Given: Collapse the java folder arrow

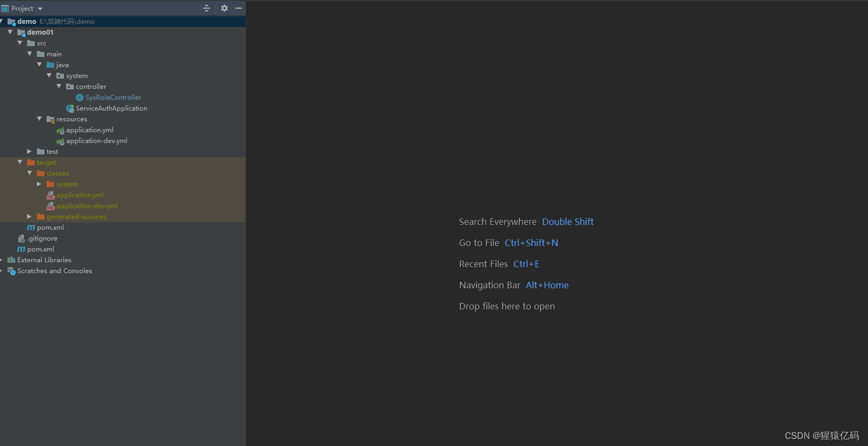Looking at the screenshot, I should (40, 64).
